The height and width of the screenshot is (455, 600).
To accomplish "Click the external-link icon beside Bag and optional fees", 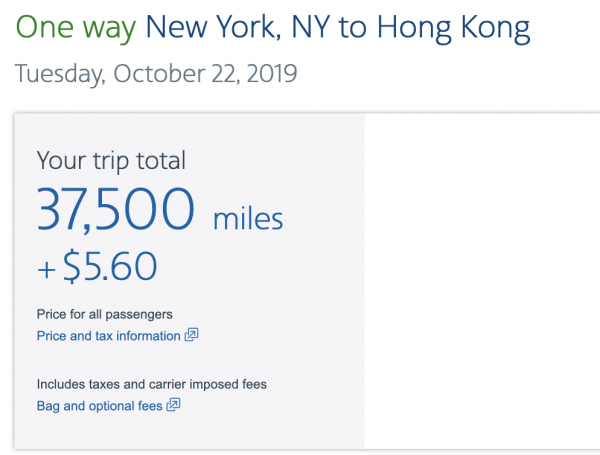I will [173, 405].
